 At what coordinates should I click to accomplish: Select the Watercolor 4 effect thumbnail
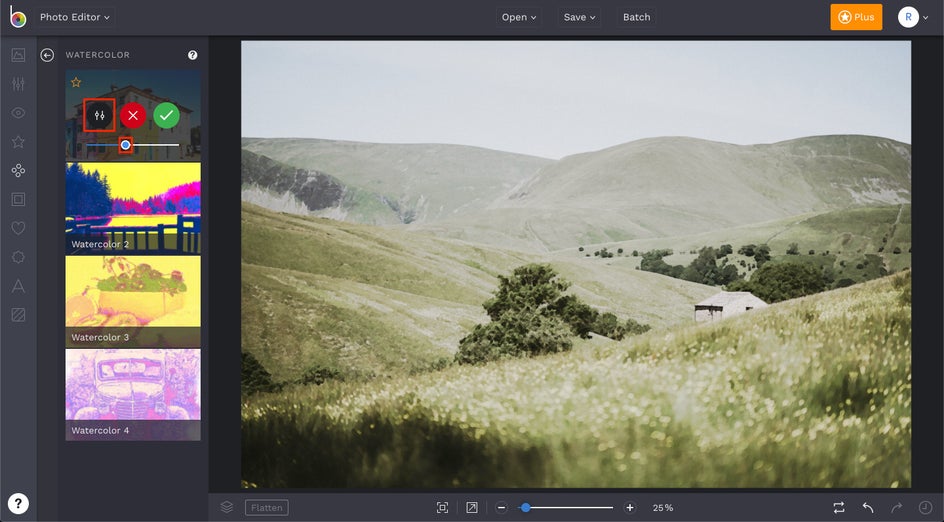click(133, 395)
